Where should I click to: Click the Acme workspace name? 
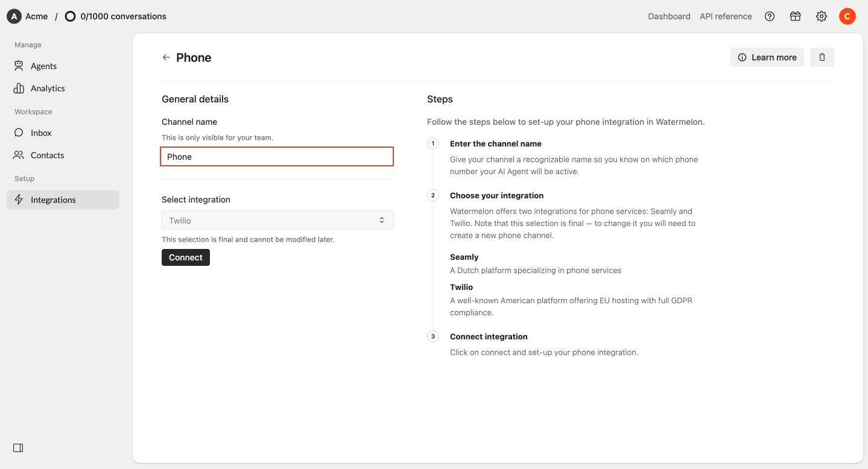click(36, 16)
